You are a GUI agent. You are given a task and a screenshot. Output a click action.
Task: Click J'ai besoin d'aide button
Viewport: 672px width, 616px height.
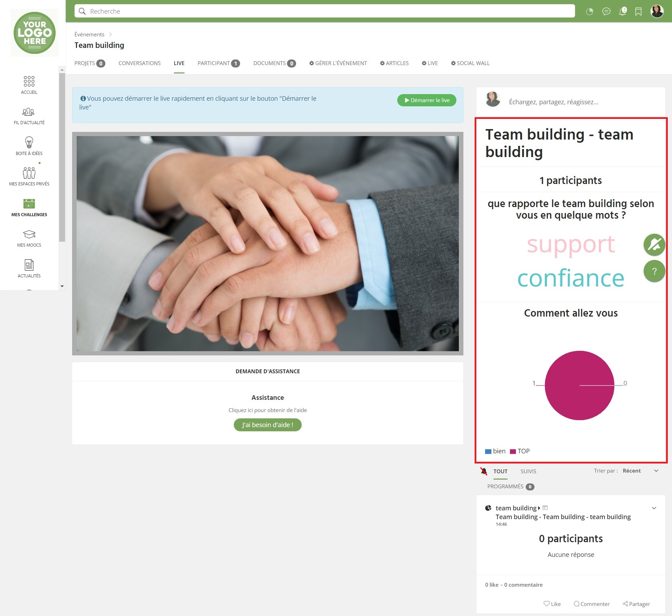tap(267, 425)
